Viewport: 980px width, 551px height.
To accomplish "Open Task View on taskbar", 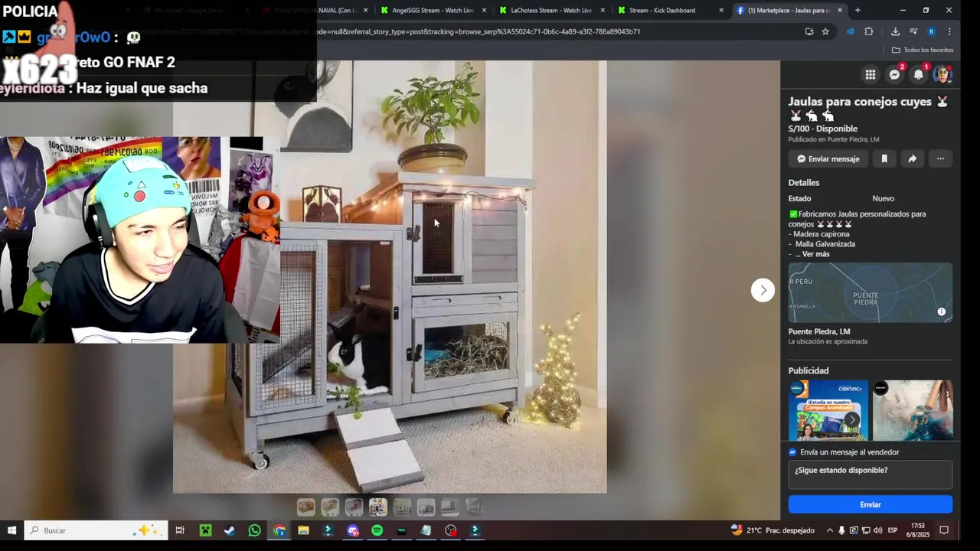I will pos(180,530).
